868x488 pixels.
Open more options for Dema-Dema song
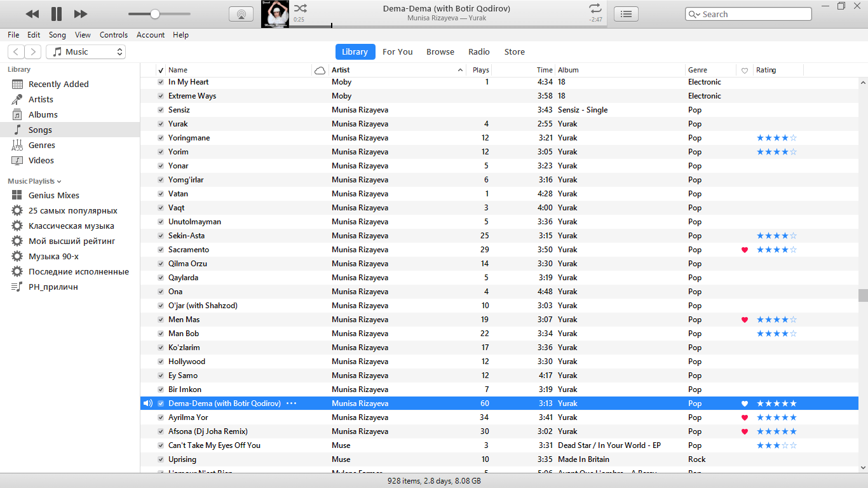point(291,403)
